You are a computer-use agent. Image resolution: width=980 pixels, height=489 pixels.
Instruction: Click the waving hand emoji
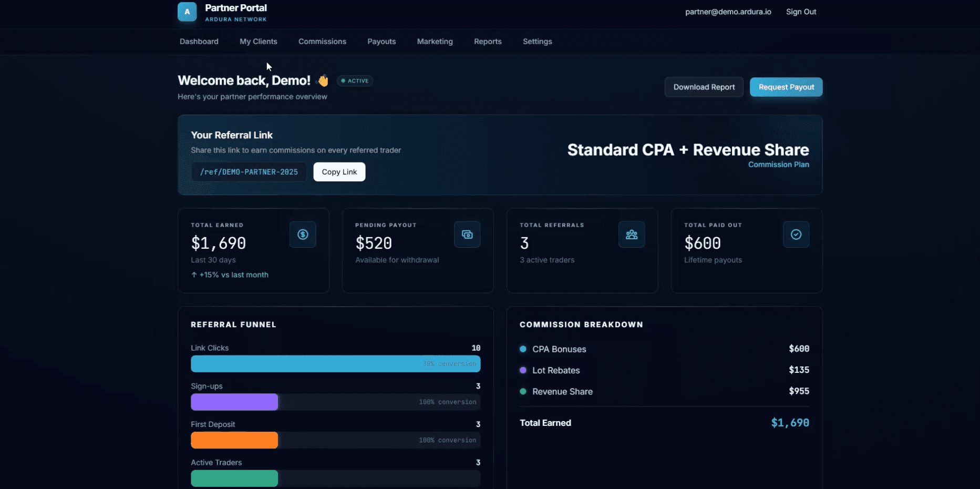click(x=323, y=80)
